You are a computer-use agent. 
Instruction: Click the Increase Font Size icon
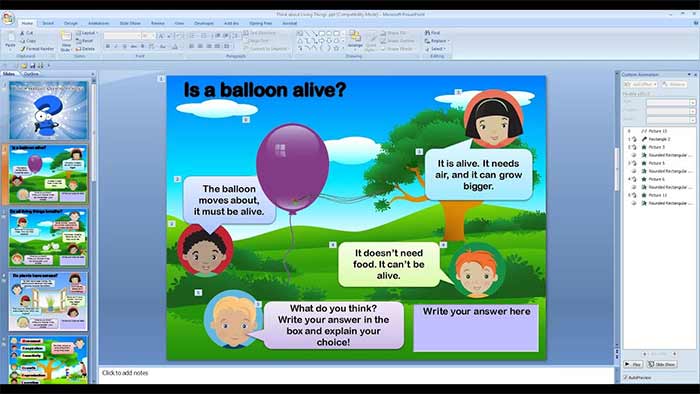coord(161,36)
